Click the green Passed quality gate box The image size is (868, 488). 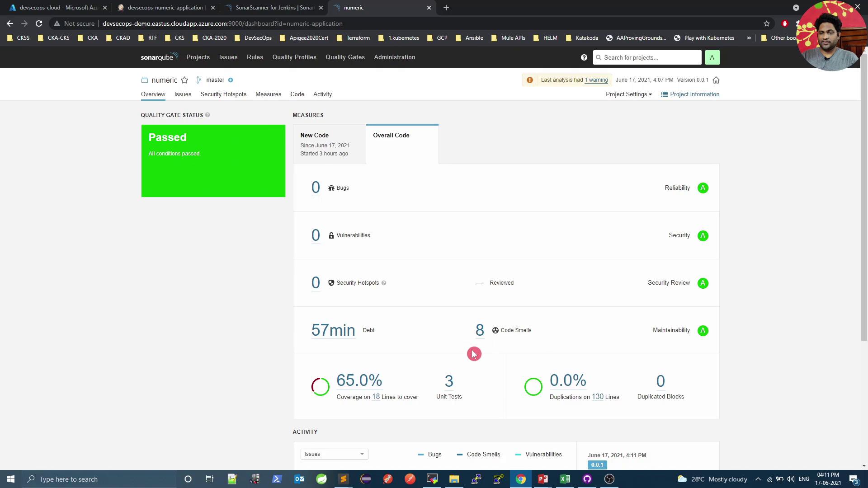point(213,161)
